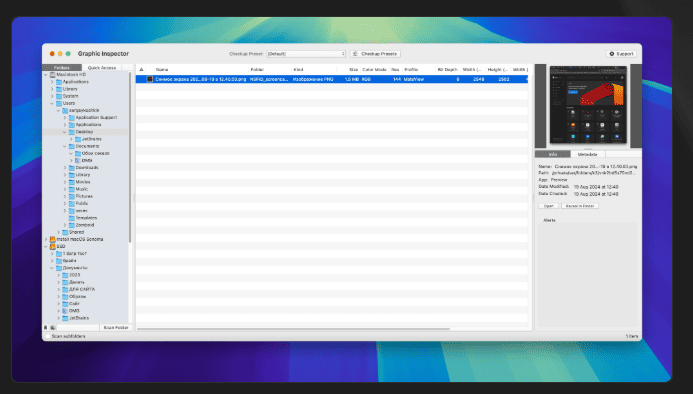Click the icon left of Scan Folder path field
This screenshot has height=394, width=693.
[x=53, y=328]
